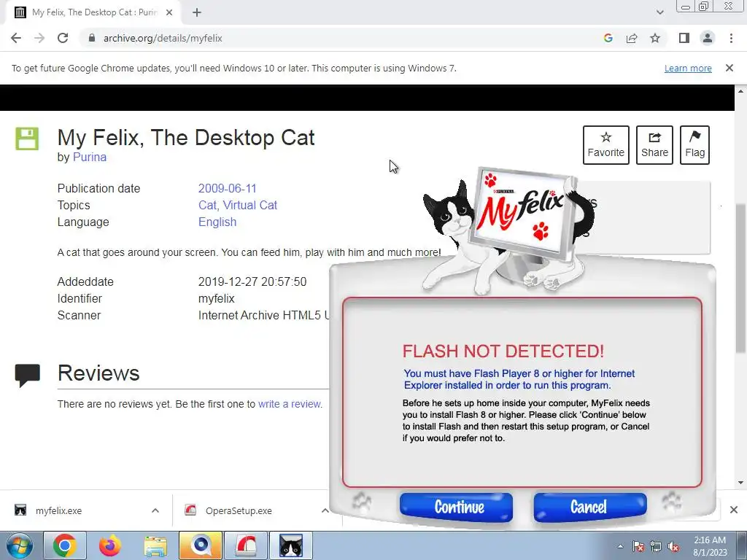This screenshot has height=560, width=747.
Task: Show hidden system tray icons
Action: point(620,546)
